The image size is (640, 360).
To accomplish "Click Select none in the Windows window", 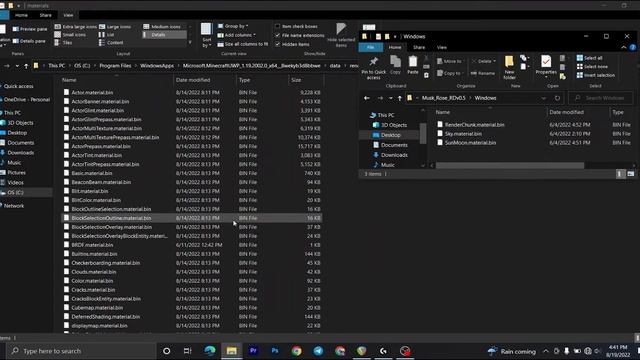I will tap(592, 67).
